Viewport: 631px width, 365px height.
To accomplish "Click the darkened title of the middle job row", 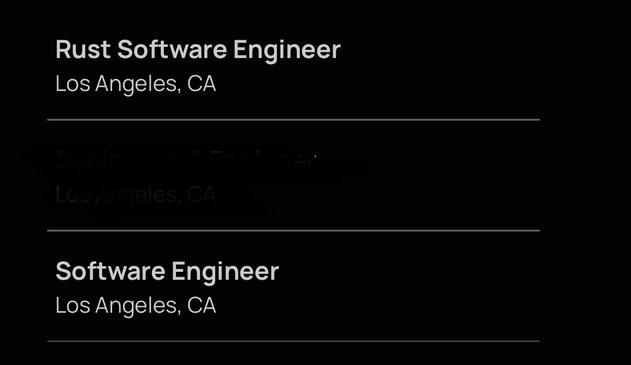I will point(185,160).
